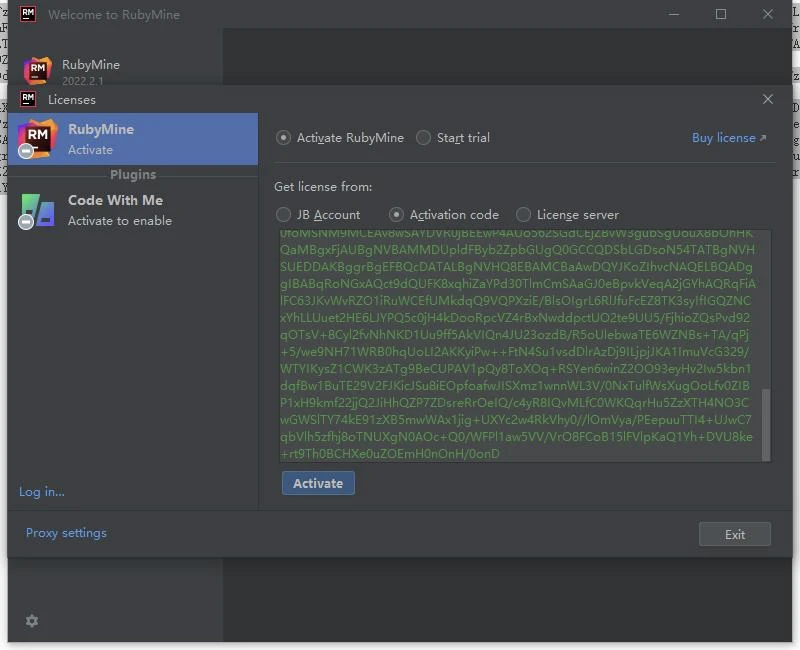Click the RubyMine icon in Licenses sidebar
The image size is (800, 650).
tap(37, 138)
